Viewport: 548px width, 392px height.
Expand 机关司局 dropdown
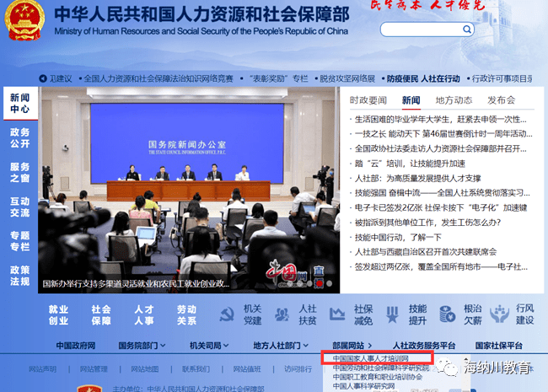209,346
